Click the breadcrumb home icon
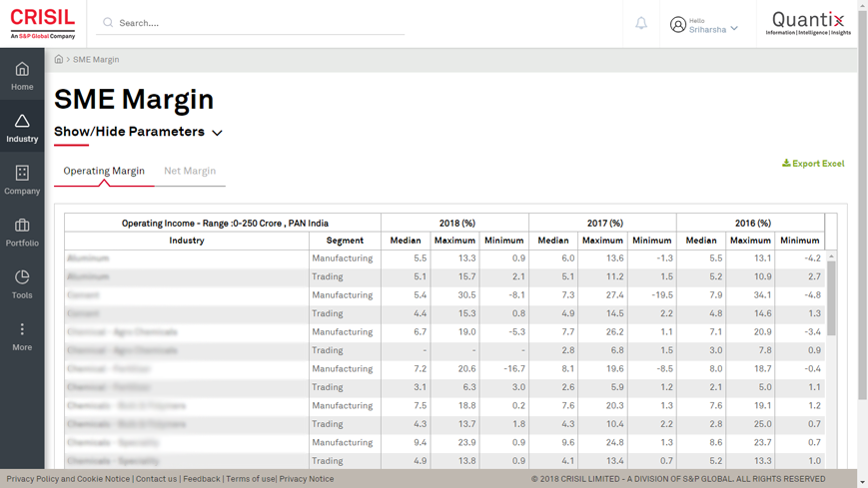 (x=59, y=60)
